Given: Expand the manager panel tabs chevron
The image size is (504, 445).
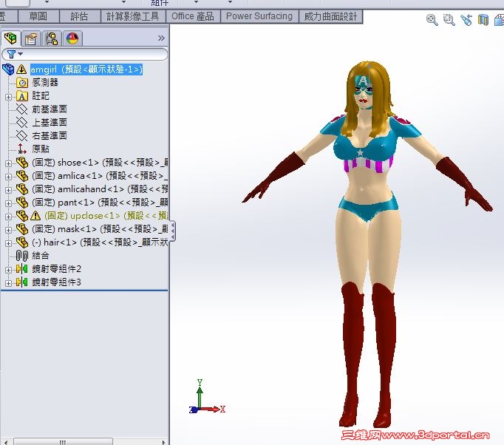Looking at the screenshot, I should (161, 38).
